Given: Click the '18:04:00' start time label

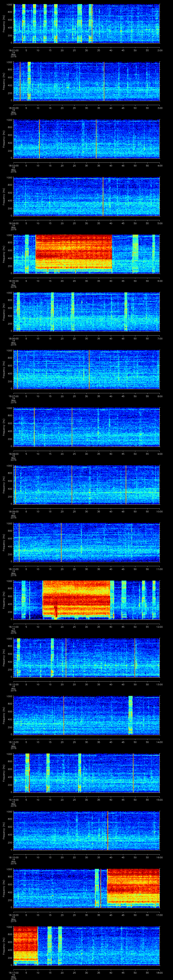Looking at the screenshot, I should tap(13, 223).
